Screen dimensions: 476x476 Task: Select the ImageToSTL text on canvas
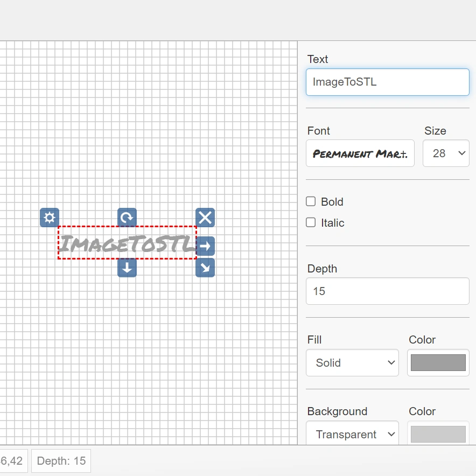[126, 244]
